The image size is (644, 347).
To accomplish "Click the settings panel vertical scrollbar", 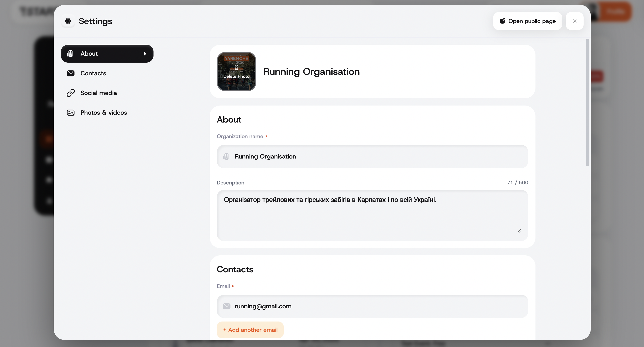I will (x=588, y=102).
